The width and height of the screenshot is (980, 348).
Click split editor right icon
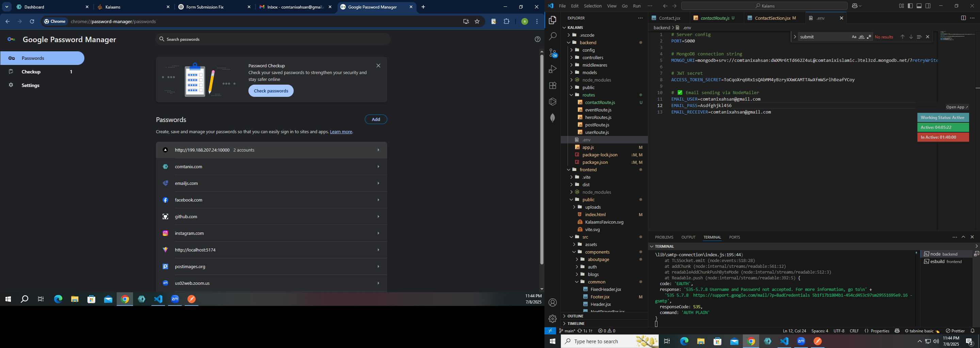click(x=963, y=18)
